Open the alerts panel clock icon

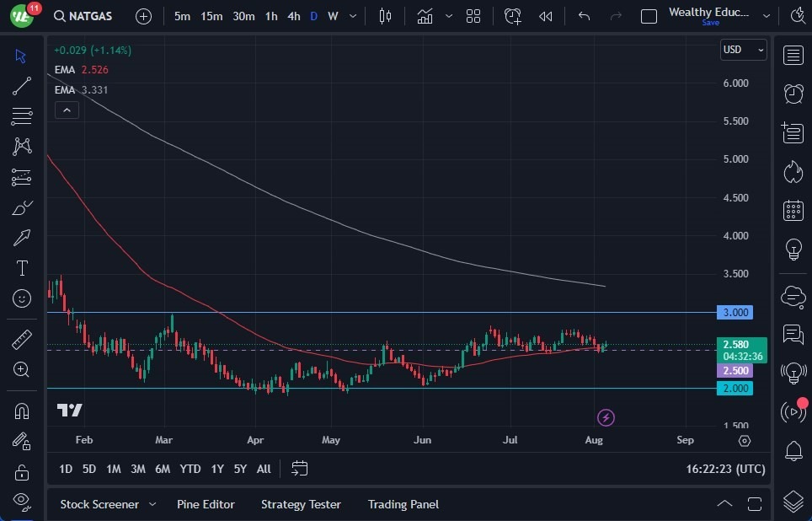(793, 94)
